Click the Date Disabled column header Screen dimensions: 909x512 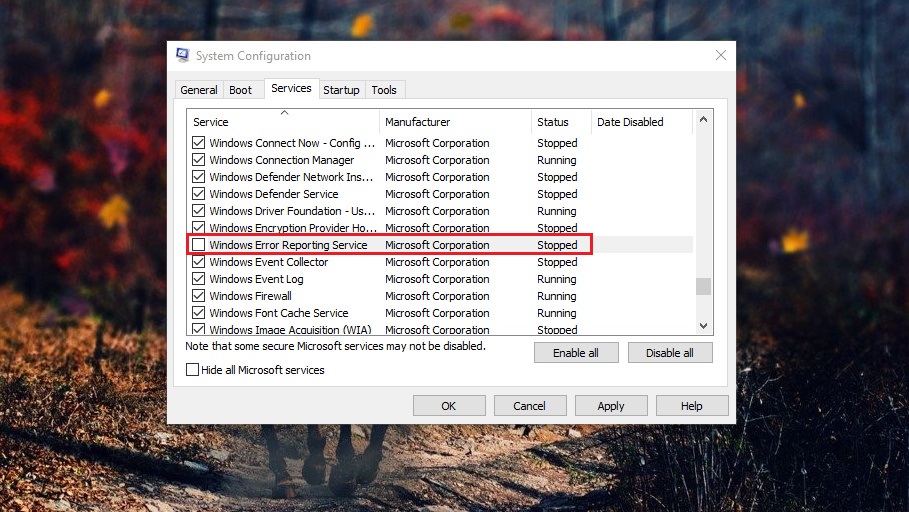(x=642, y=122)
